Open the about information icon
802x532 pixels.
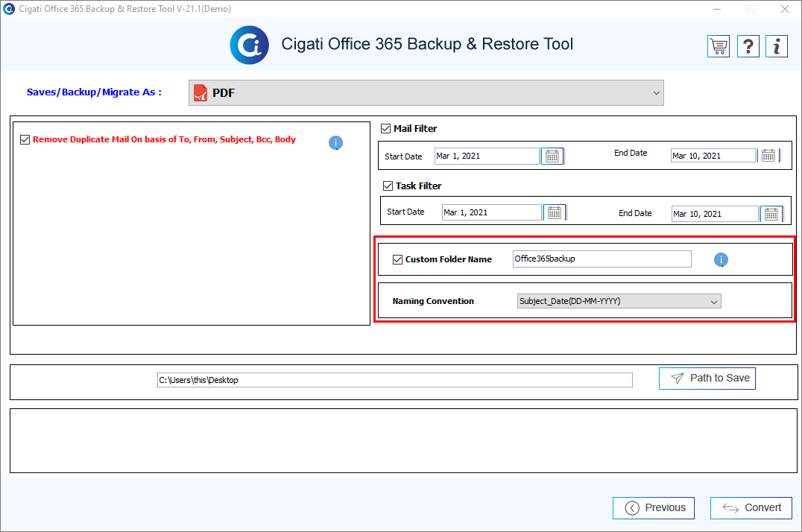pos(777,46)
